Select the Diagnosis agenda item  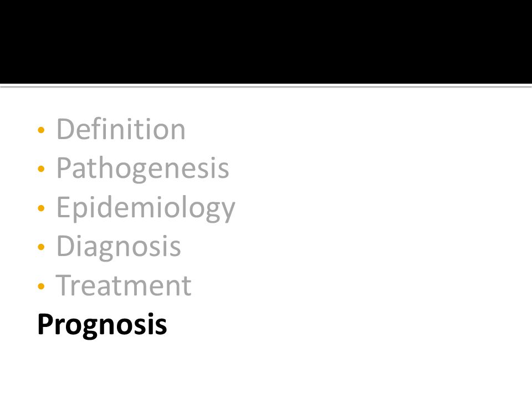point(119,247)
